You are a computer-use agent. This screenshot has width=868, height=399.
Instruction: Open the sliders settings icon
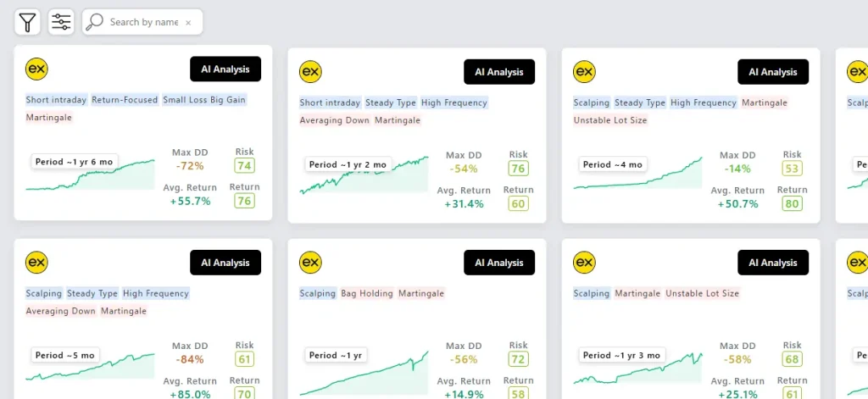click(x=61, y=23)
